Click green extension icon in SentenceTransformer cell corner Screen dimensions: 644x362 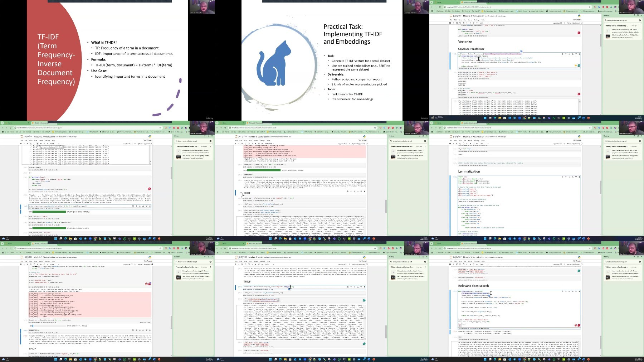(x=579, y=66)
